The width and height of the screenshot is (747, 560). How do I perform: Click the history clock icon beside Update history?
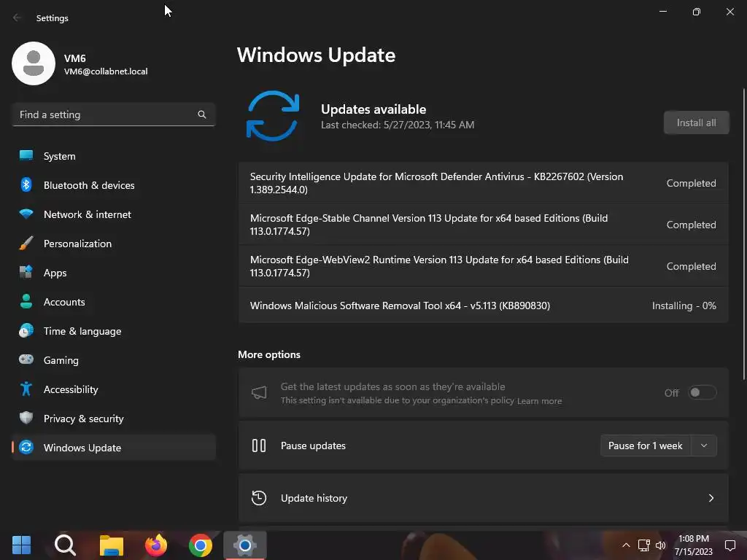259,498
